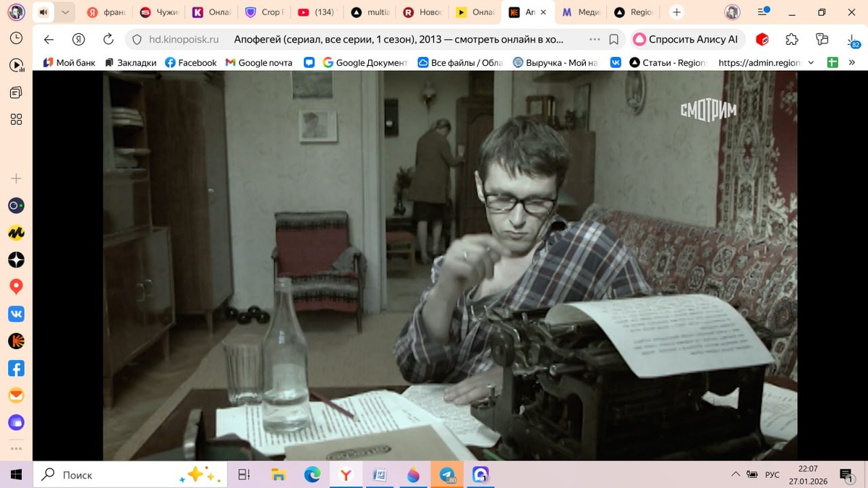This screenshot has width=868, height=488.
Task: Switch to the 'Чужи' tab
Action: (x=159, y=12)
